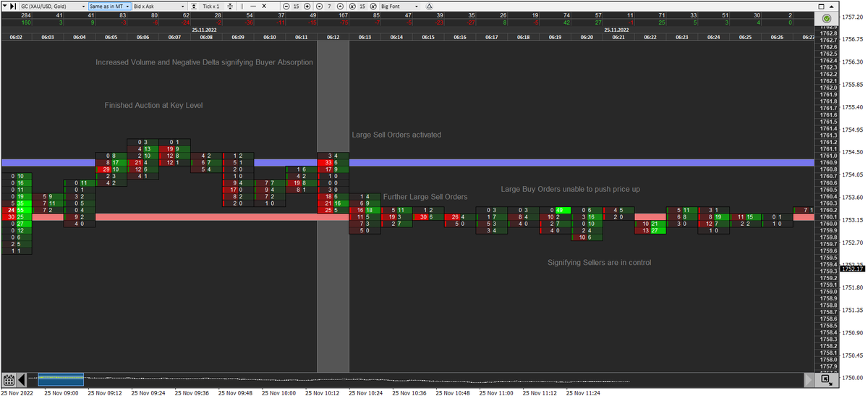Screen dimensions: 868x396
Task: Click the 1757.20 price scale label
Action: tap(853, 16)
